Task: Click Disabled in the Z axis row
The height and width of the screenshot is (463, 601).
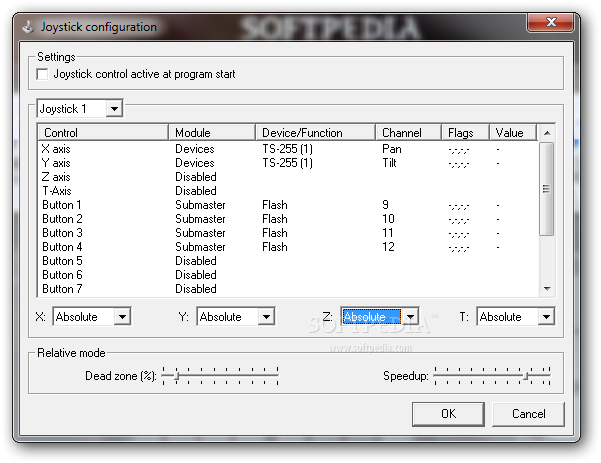Action: (196, 177)
